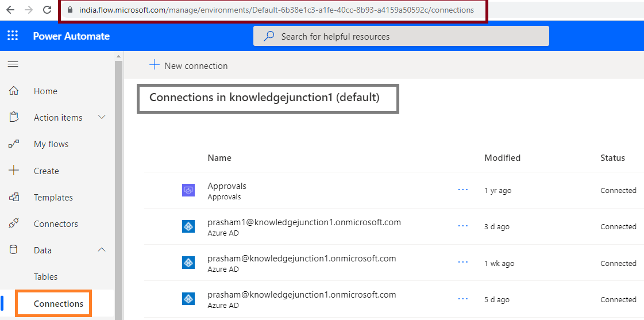Click Connected status in 1 wk ago row
The image size is (644, 320).
coord(618,263)
